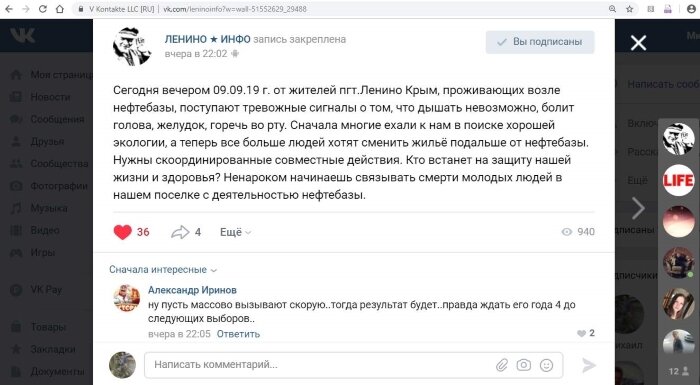700x385 pixels.
Task: Go to the next post with the right chevron
Action: pos(638,208)
